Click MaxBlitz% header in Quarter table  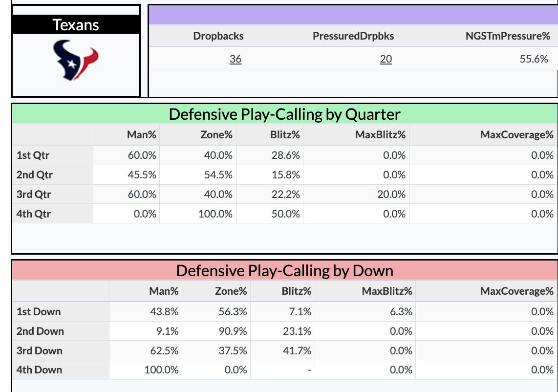[x=380, y=134]
